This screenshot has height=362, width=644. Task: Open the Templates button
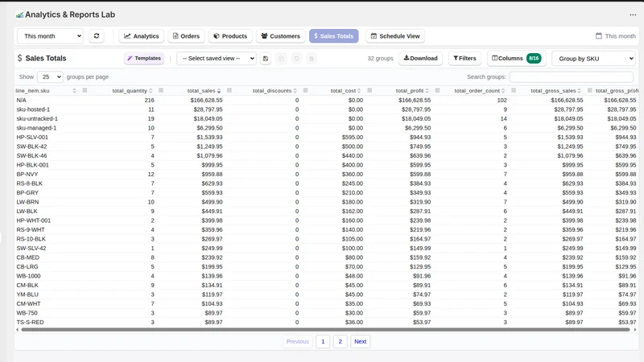pos(144,58)
